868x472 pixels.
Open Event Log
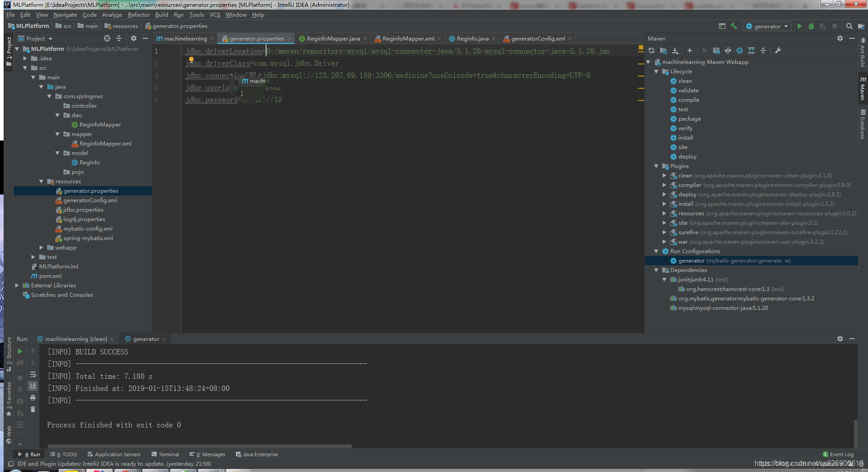click(838, 454)
